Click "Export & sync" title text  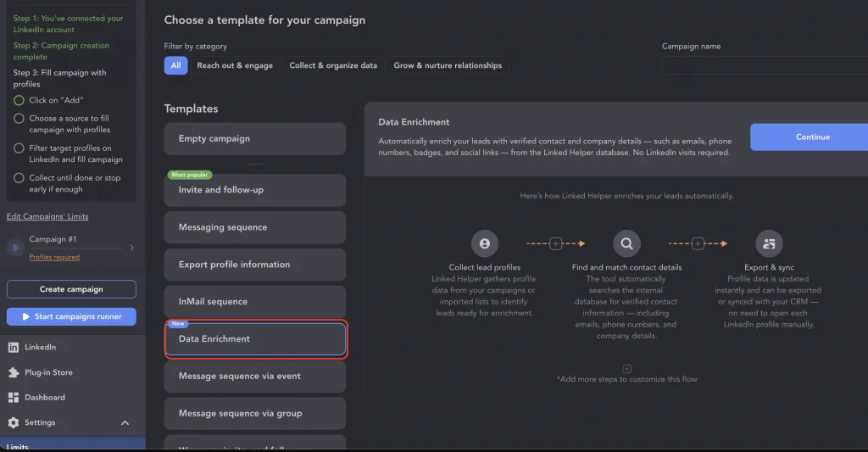click(769, 267)
